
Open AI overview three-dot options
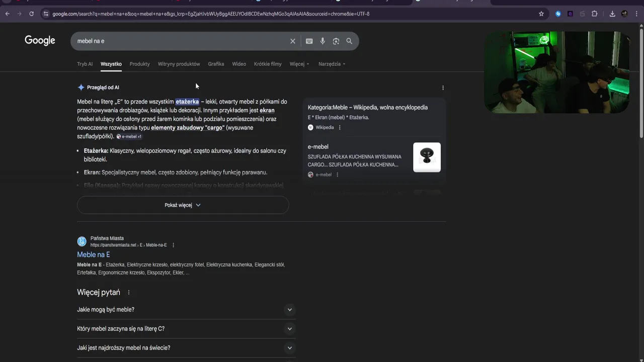(443, 87)
